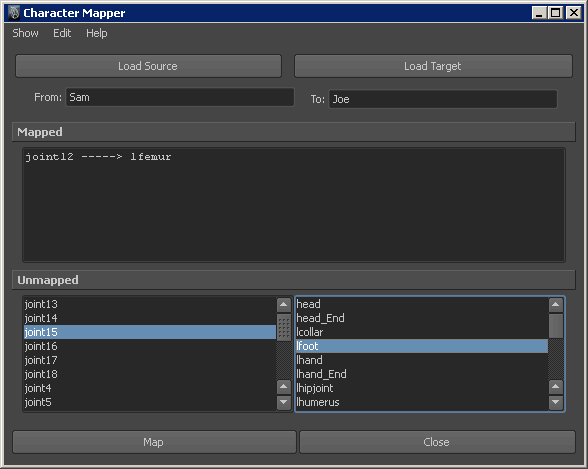Select joint16 in source list
The height and width of the screenshot is (469, 588).
point(150,346)
